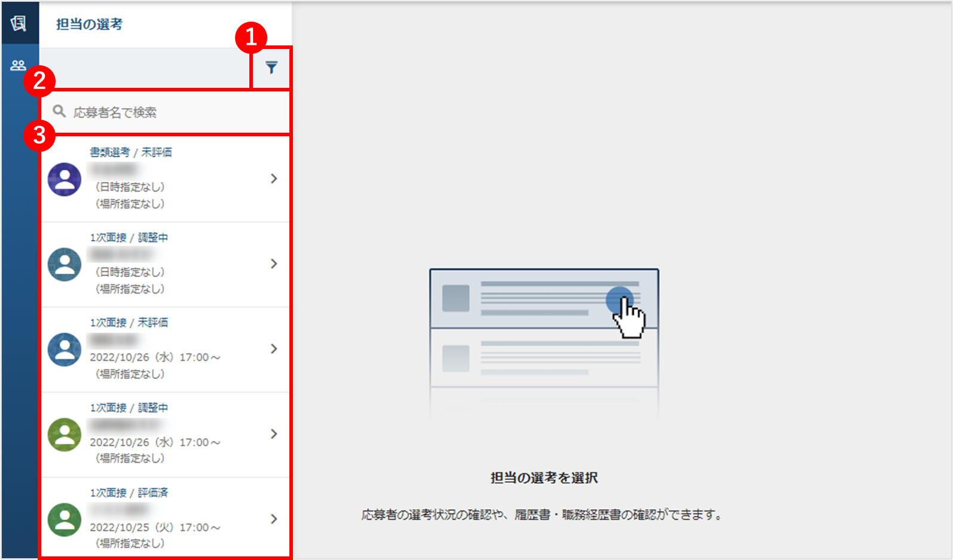Expand the 1次面接 / 調整中 2022/10/26 row chevron
The image size is (953, 560).
(274, 434)
